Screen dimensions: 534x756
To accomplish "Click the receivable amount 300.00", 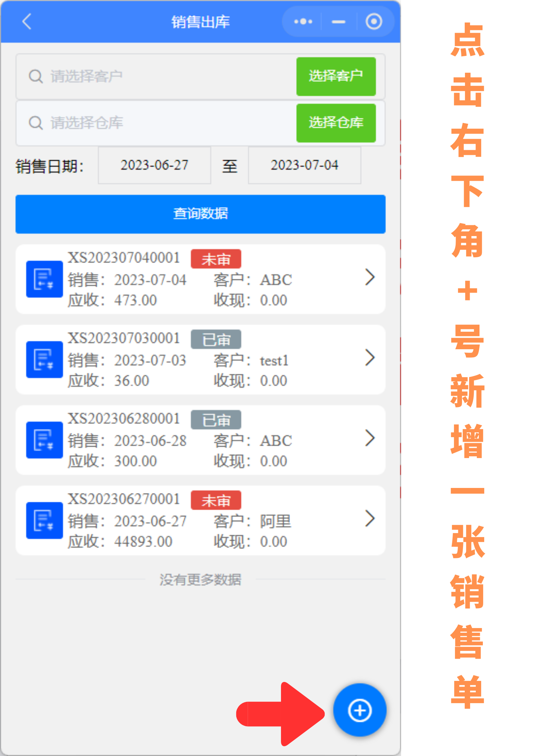I will (136, 461).
